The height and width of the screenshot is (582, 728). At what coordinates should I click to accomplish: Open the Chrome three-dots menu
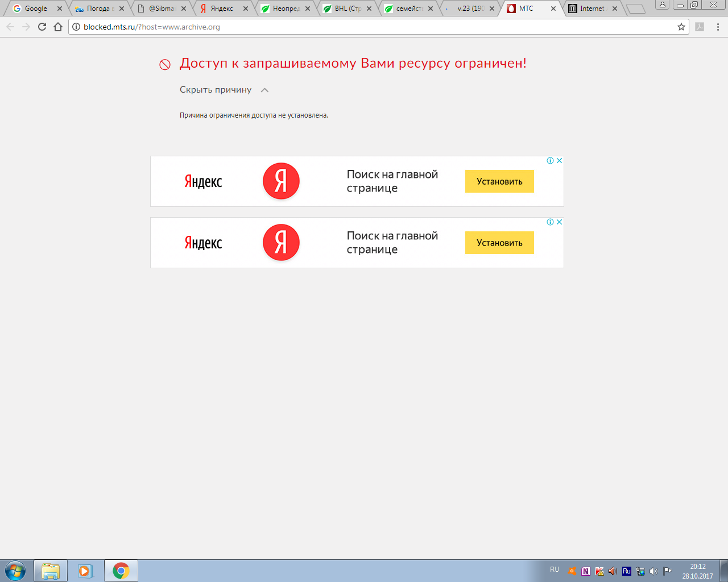coord(718,27)
